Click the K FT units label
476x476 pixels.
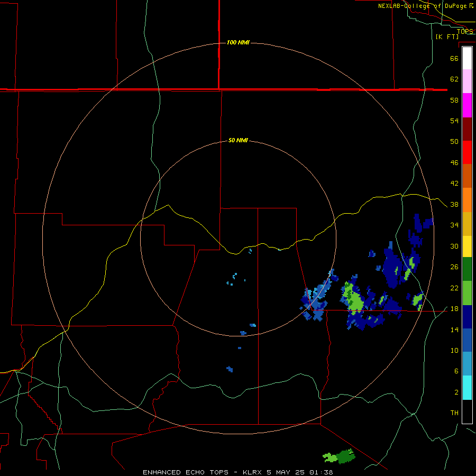447,36
